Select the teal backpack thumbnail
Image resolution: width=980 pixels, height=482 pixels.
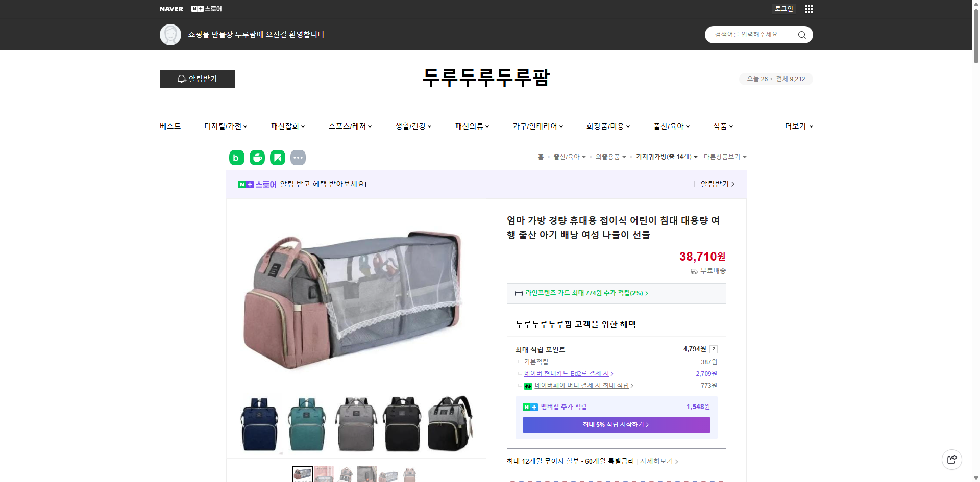tap(306, 423)
